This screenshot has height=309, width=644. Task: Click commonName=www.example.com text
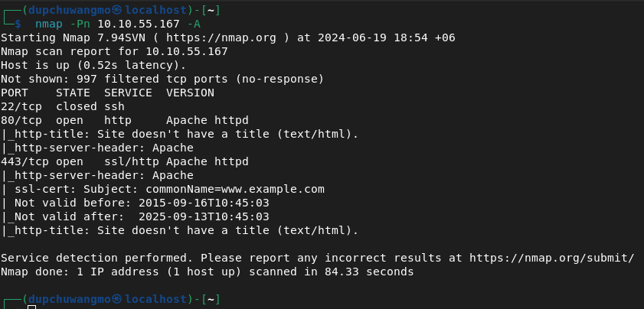[x=235, y=189]
